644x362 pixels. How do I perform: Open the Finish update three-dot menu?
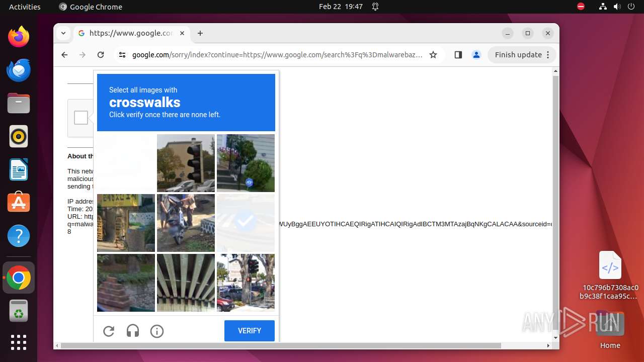[548, 55]
